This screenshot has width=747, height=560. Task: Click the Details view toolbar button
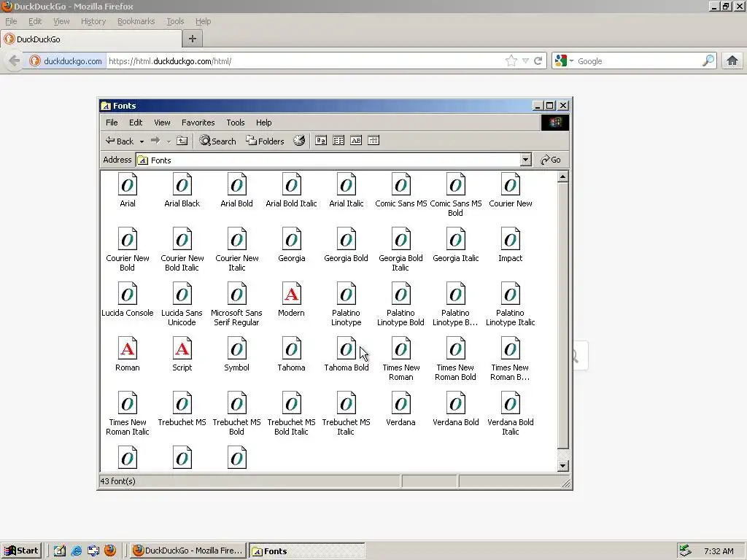(373, 141)
